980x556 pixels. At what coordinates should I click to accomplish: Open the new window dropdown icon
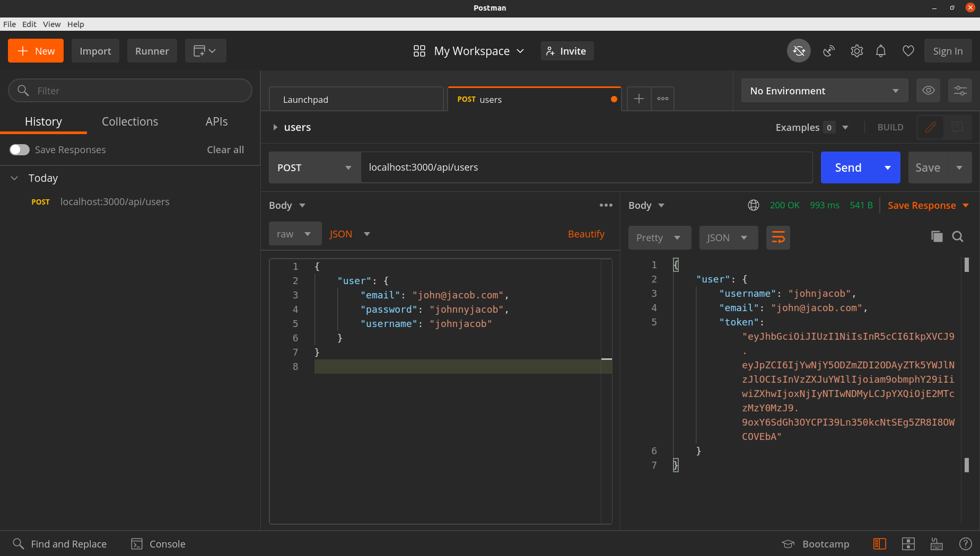[x=206, y=51]
